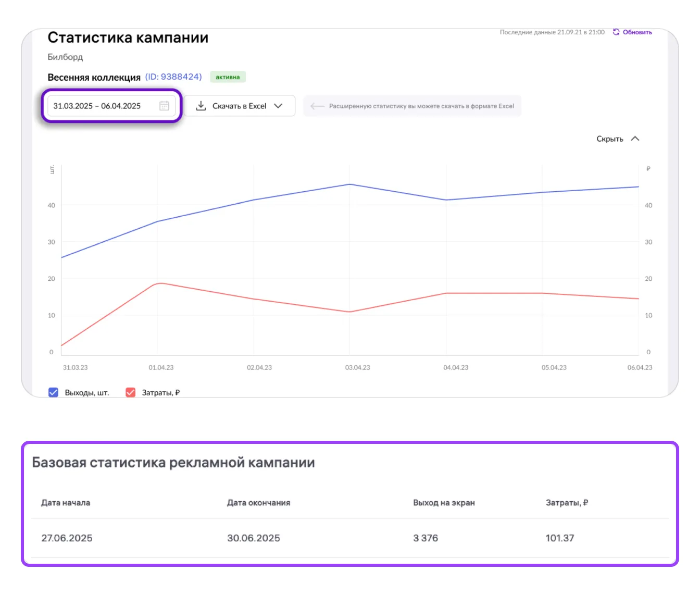
Task: Open the campaign ID 9388424 link
Action: click(x=173, y=77)
